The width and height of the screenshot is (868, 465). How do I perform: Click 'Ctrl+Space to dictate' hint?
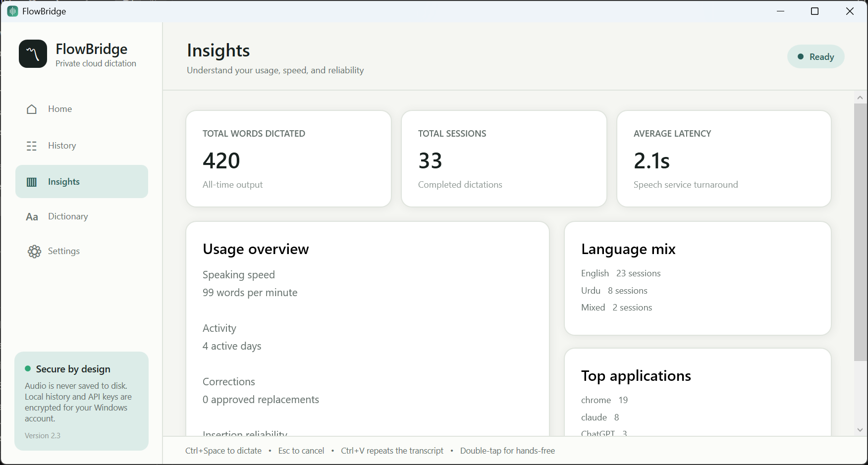click(x=223, y=451)
